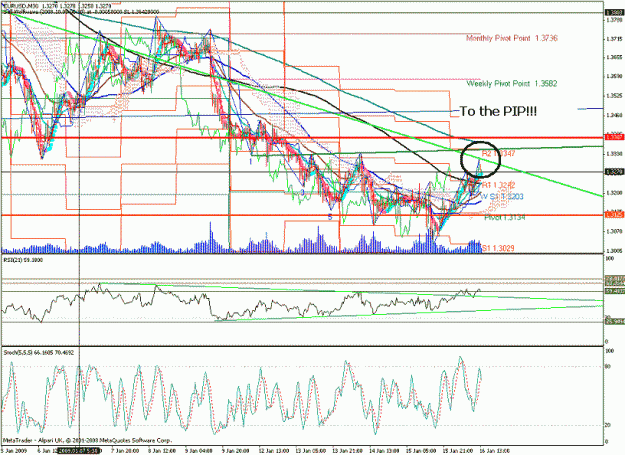The height and width of the screenshot is (455, 625).
Task: Click the 13 Jan 05:00 time axis label
Action: tap(311, 451)
